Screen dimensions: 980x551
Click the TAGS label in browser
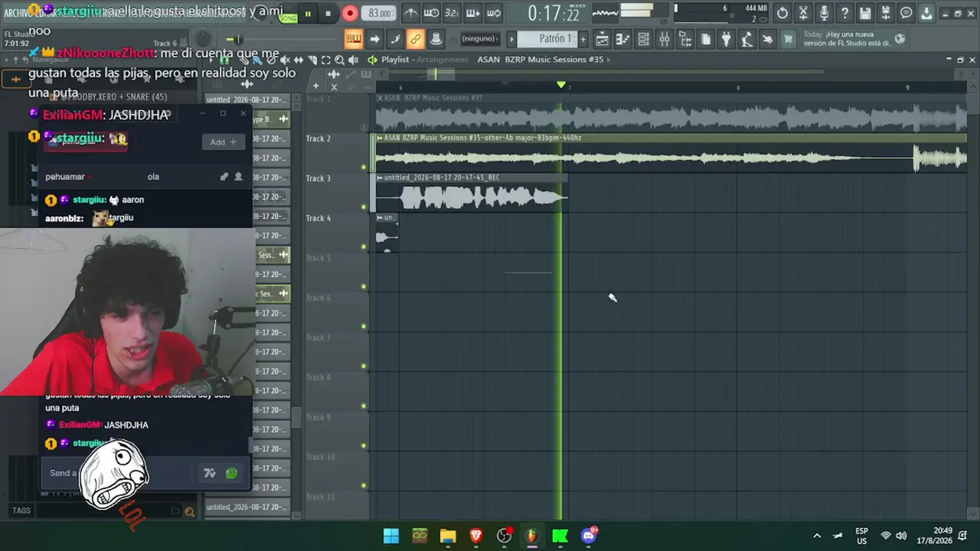21,510
